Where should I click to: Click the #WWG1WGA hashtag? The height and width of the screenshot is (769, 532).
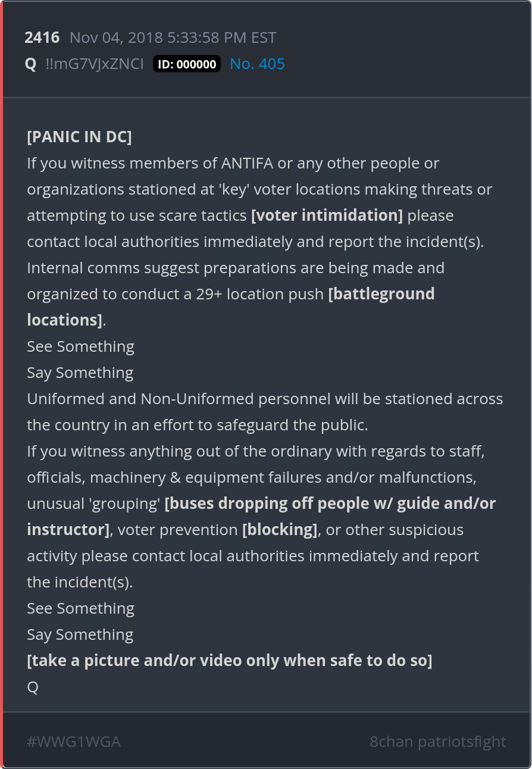(x=74, y=742)
